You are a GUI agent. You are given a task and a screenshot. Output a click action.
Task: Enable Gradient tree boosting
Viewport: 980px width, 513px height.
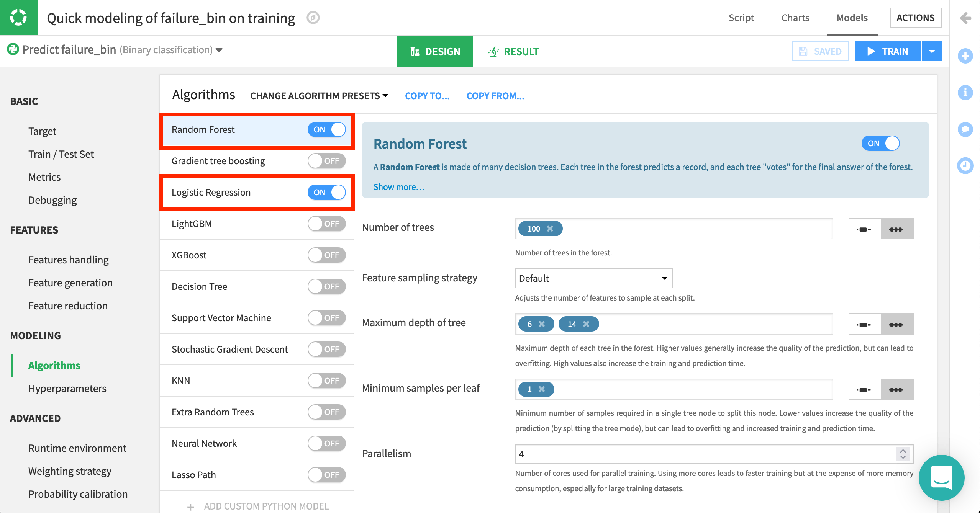click(326, 161)
